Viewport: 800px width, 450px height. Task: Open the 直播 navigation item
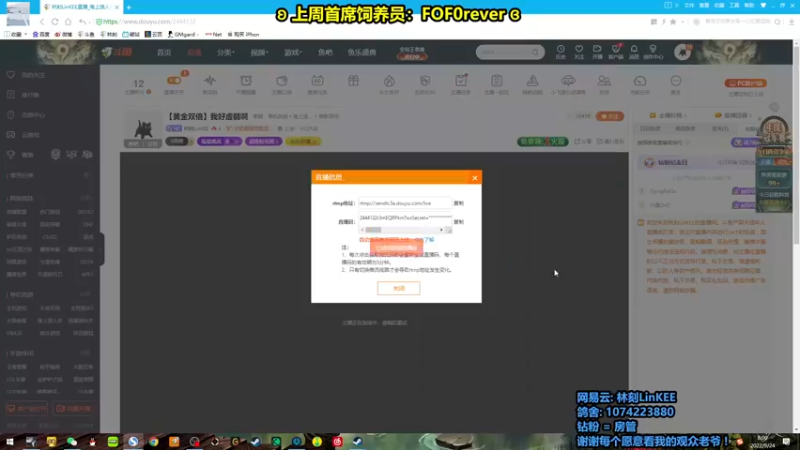coord(194,53)
